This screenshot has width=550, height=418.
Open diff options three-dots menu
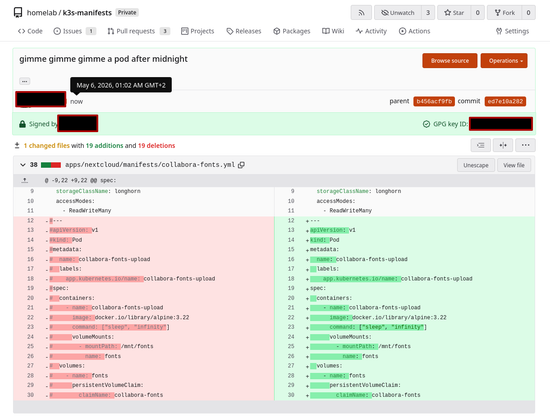tap(525, 145)
